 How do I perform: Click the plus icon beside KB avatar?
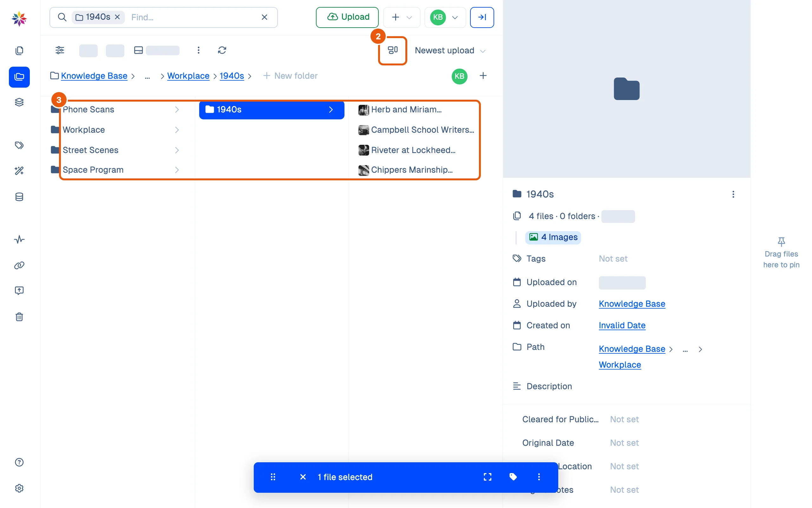pyautogui.click(x=483, y=76)
